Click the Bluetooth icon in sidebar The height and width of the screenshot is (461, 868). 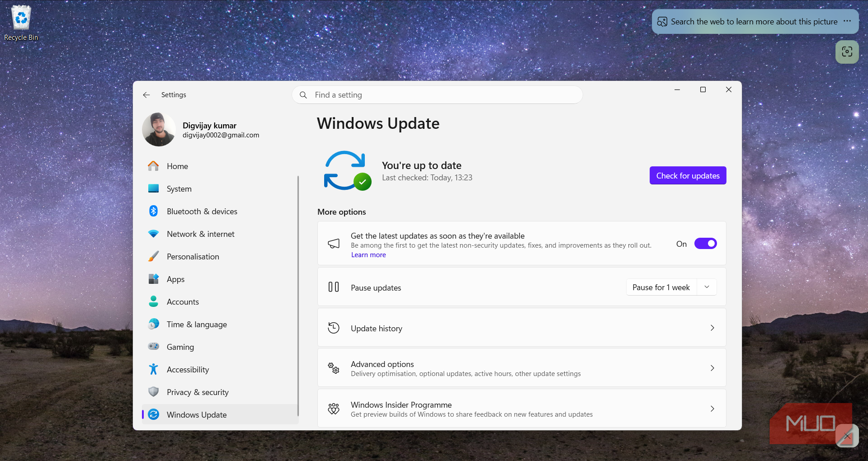pyautogui.click(x=154, y=211)
